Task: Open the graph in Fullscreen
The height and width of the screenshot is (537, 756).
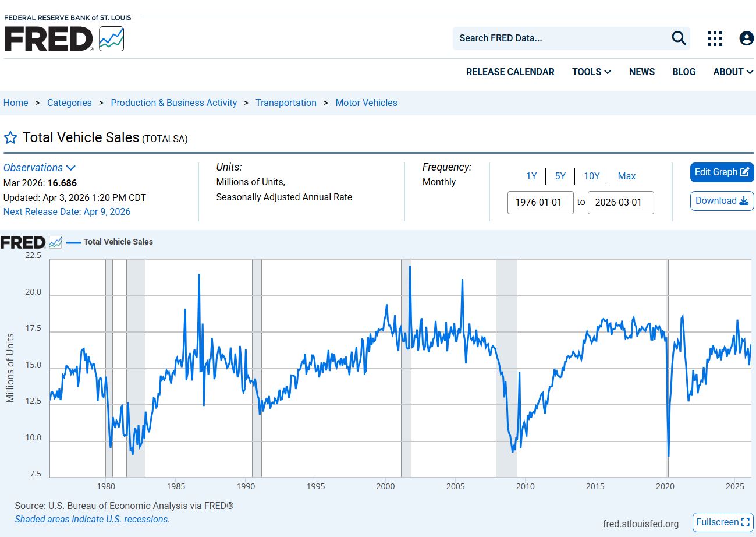Action: pyautogui.click(x=723, y=522)
